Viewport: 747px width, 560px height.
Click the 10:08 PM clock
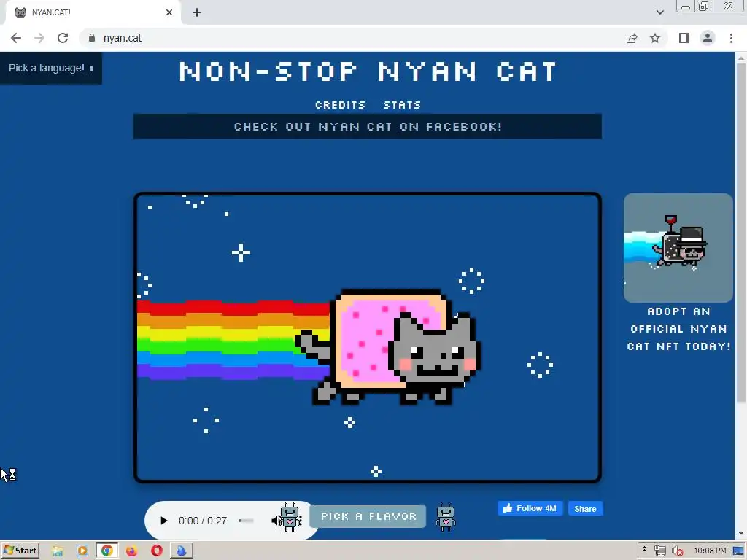(x=710, y=551)
